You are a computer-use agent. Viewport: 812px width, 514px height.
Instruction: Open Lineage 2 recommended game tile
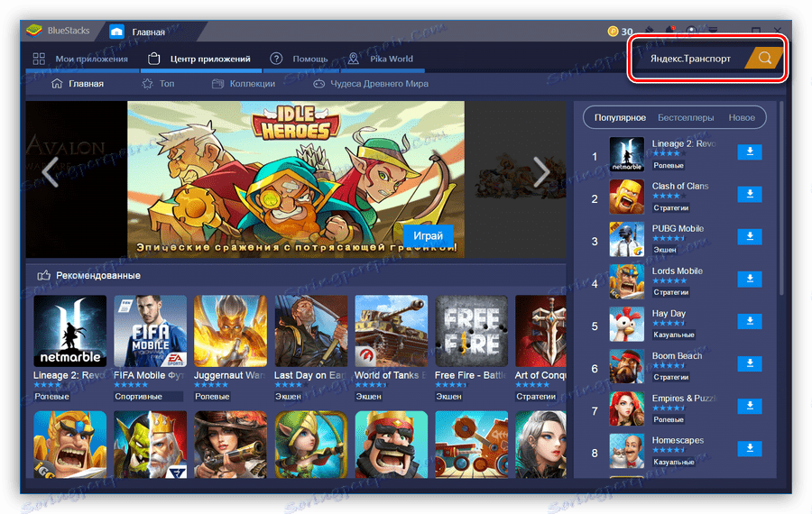69,331
